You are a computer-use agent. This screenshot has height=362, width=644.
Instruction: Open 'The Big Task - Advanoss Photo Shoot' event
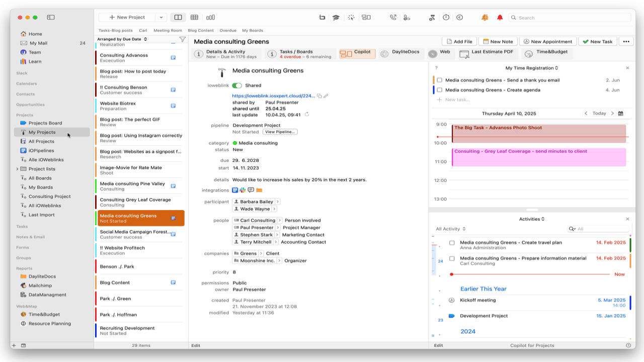tap(539, 134)
